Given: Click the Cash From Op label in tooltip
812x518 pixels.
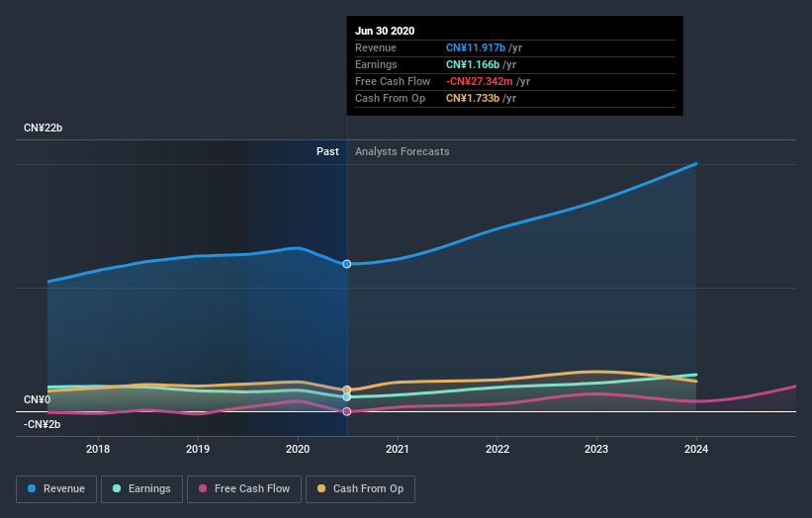Looking at the screenshot, I should click(x=390, y=98).
